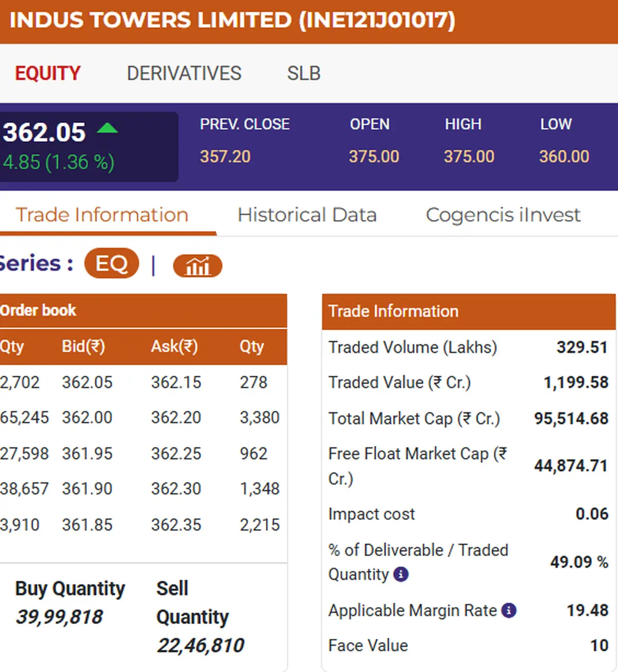
Task: Click the Indus Towers Limited title header
Action: (x=232, y=21)
